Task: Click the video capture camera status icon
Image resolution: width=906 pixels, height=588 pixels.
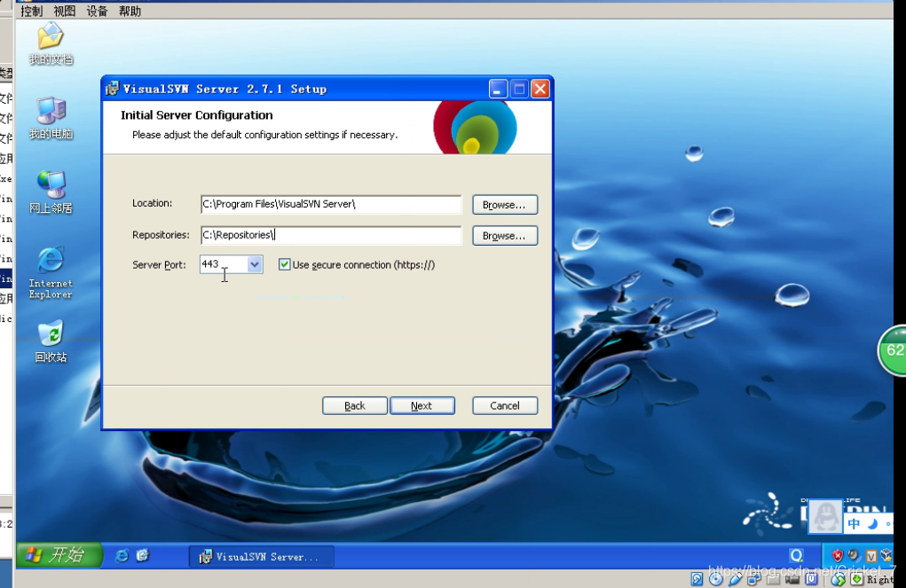Action: 792,579
